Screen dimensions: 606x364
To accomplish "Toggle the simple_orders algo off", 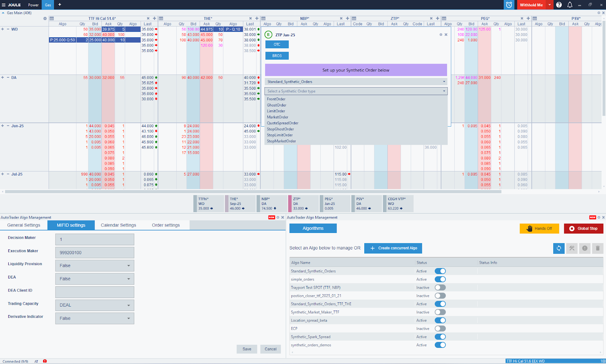I will (440, 279).
